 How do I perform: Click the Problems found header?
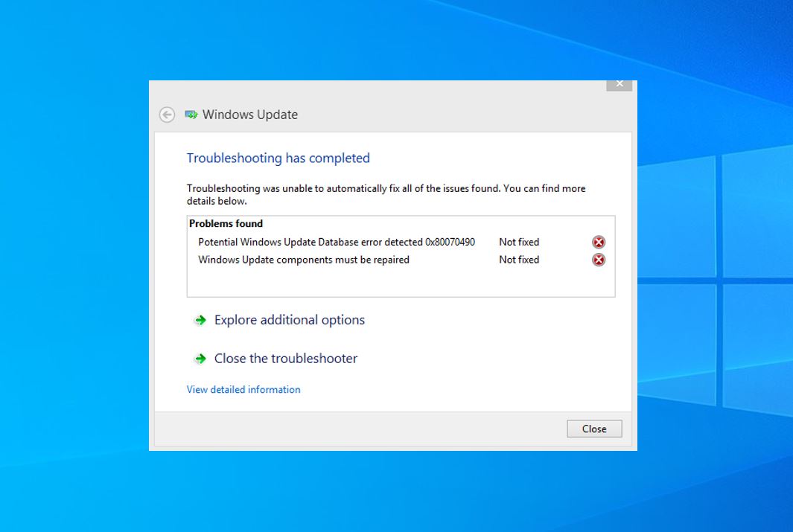[226, 223]
